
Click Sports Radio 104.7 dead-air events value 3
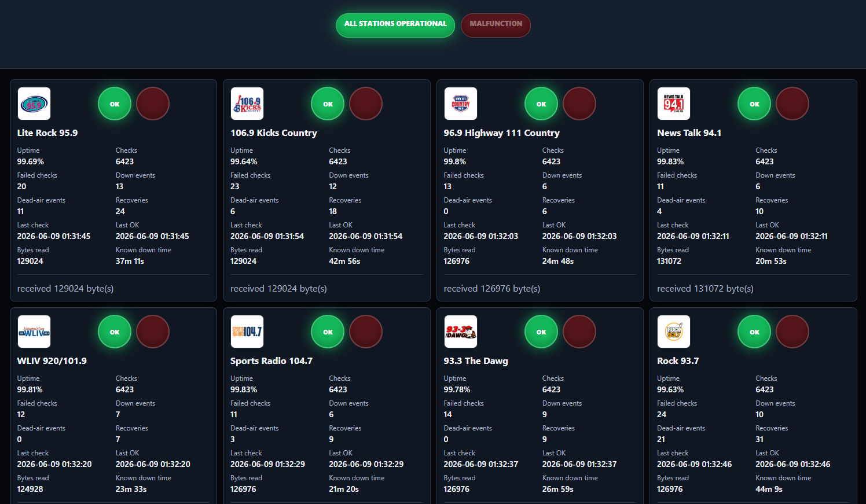[x=233, y=439]
